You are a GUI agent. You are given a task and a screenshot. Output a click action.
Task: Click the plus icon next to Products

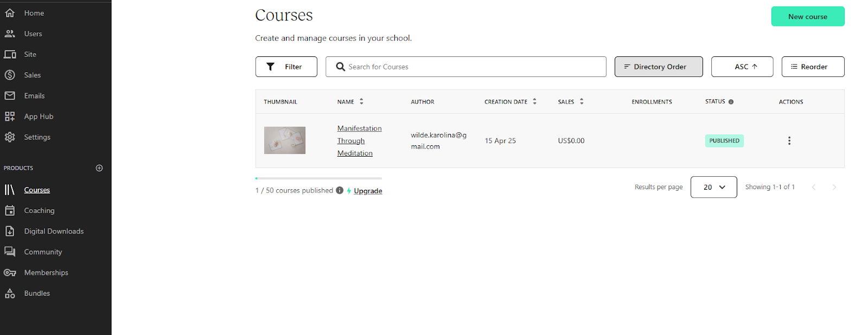pos(99,168)
